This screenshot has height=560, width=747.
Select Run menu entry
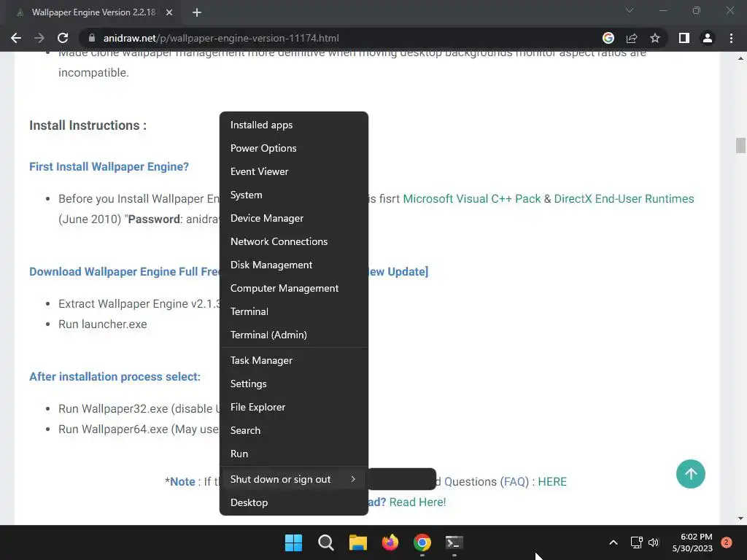point(294,454)
